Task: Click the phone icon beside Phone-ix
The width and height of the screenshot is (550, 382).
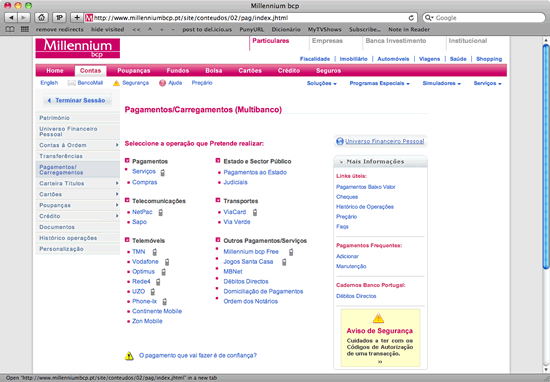Action: [x=165, y=301]
